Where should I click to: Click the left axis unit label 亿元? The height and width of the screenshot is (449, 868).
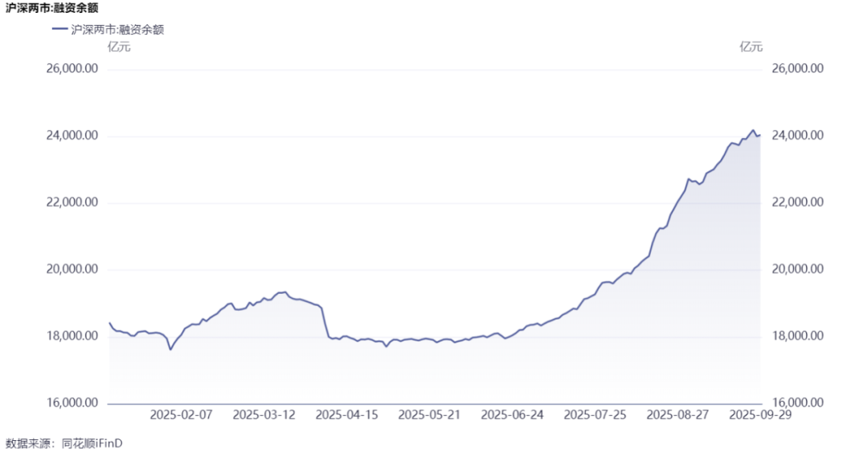[x=119, y=47]
